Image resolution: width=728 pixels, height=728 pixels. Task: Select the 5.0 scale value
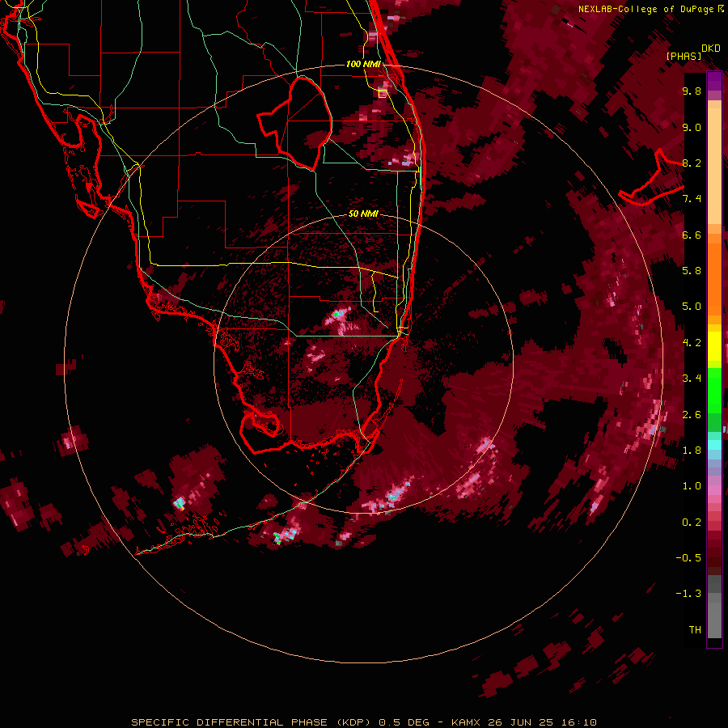click(692, 307)
